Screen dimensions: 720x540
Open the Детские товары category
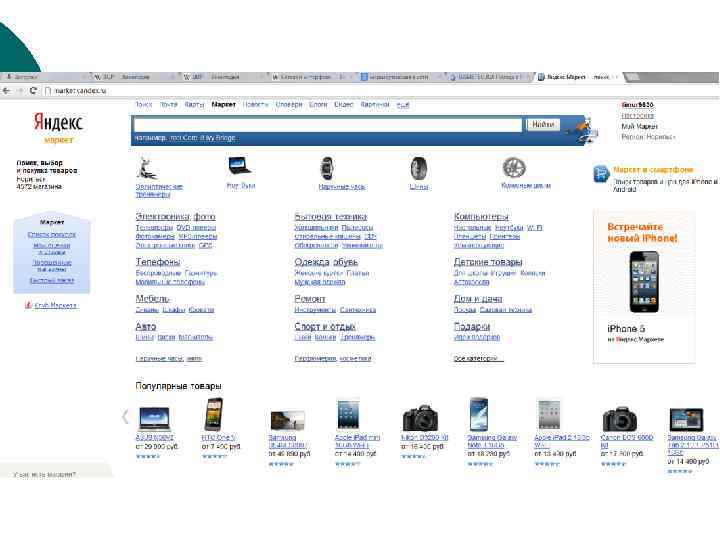click(x=488, y=262)
